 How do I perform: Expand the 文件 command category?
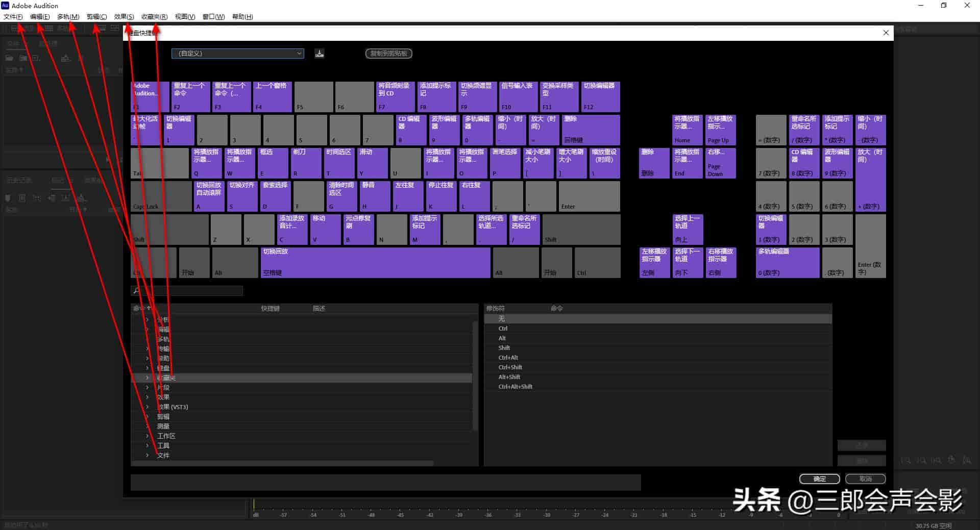click(x=148, y=456)
